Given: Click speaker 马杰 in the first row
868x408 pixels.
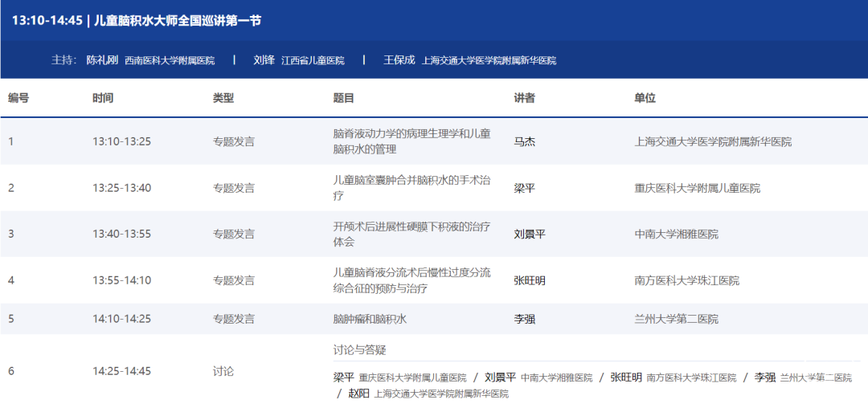Looking at the screenshot, I should tap(525, 141).
